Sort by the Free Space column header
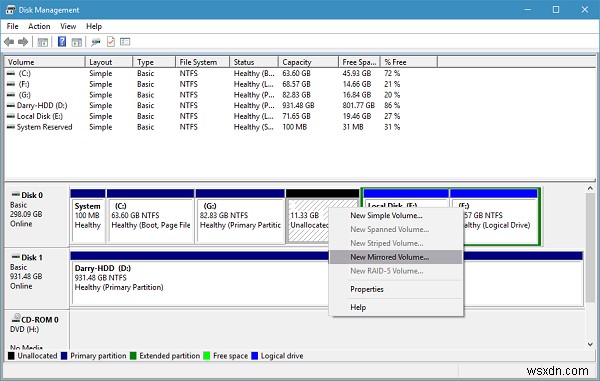Image resolution: width=600 pixels, height=381 pixels. (359, 62)
